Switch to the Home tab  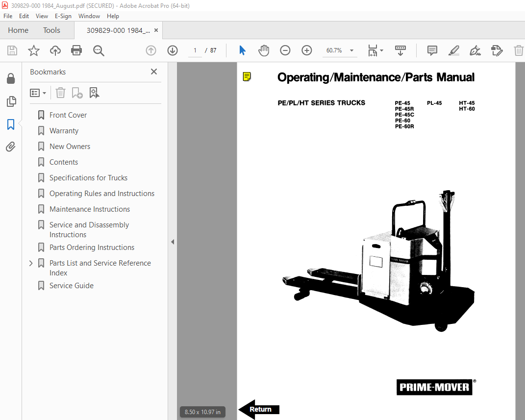(x=18, y=30)
